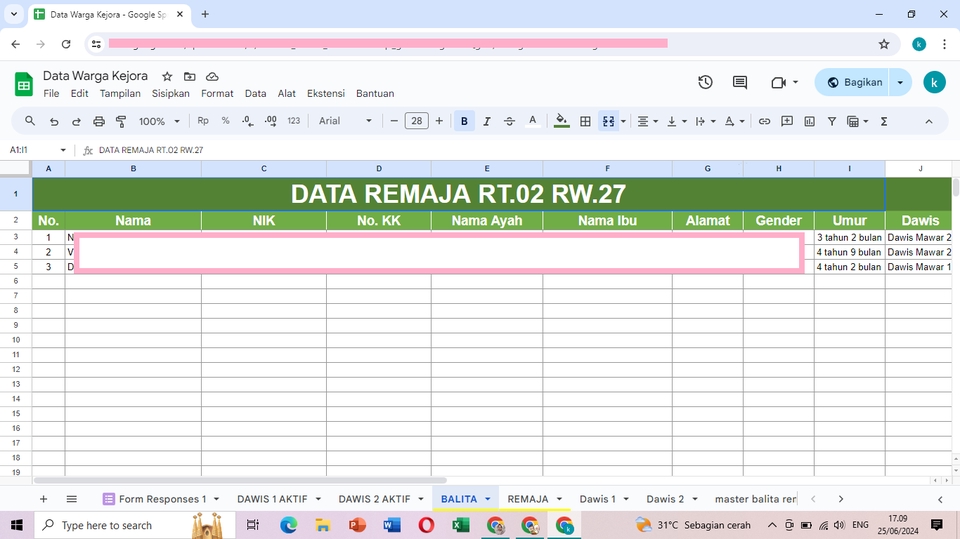Toggle merge cells button
The height and width of the screenshot is (539, 960).
[608, 121]
